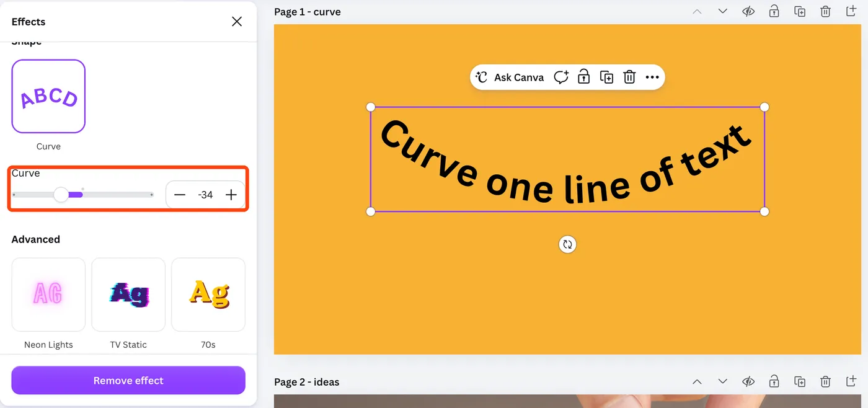Delete Page 2
The width and height of the screenshot is (868, 408).
[825, 381]
